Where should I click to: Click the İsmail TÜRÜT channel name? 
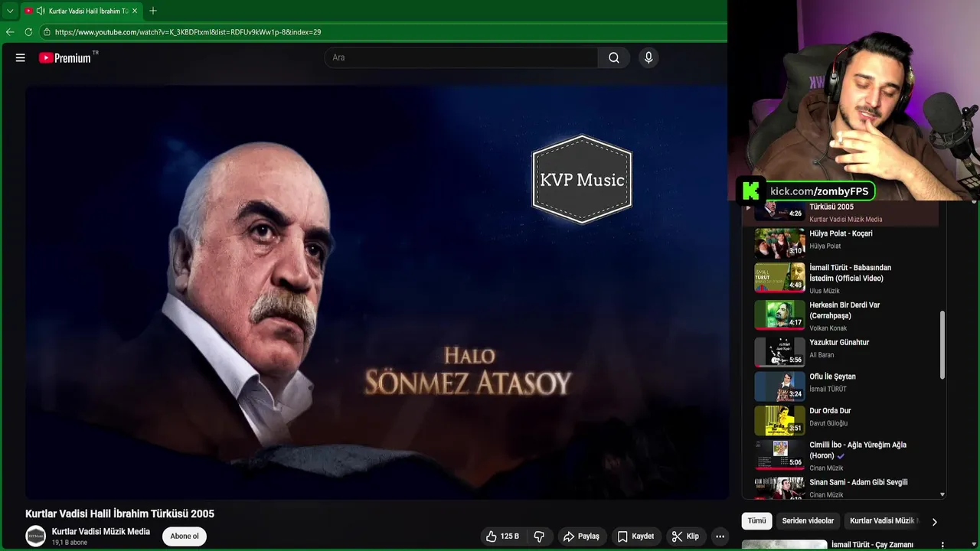828,389
